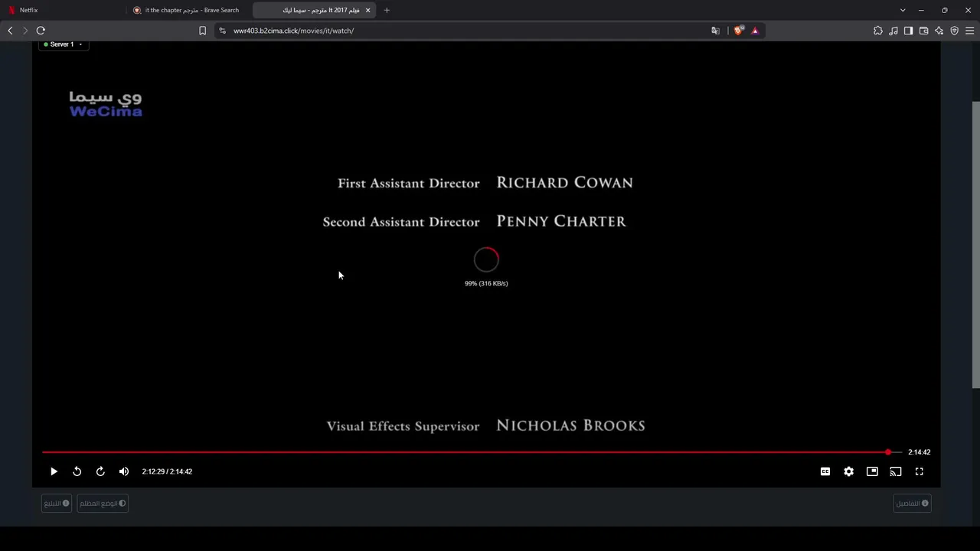Click the 2:12:29 / 2:14:42 time display

pos(167,471)
